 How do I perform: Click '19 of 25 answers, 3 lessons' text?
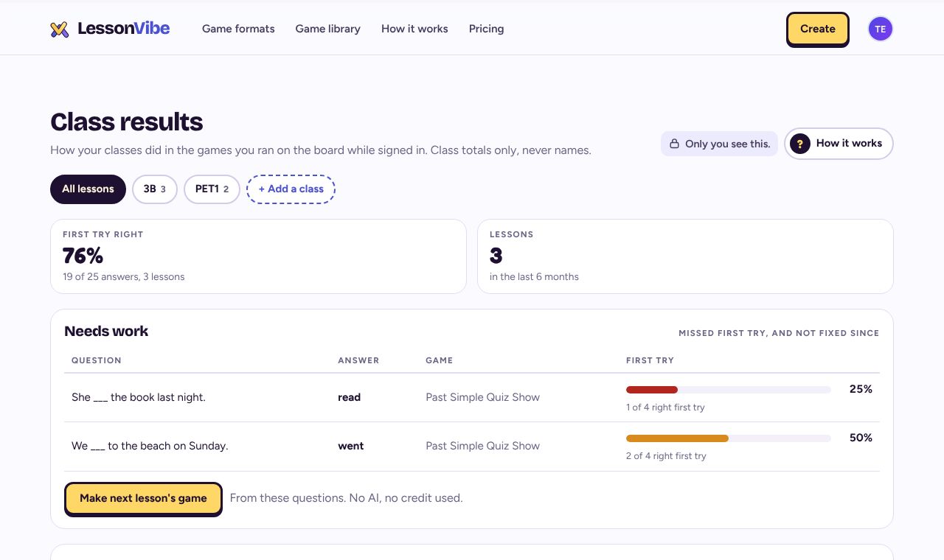click(x=124, y=277)
